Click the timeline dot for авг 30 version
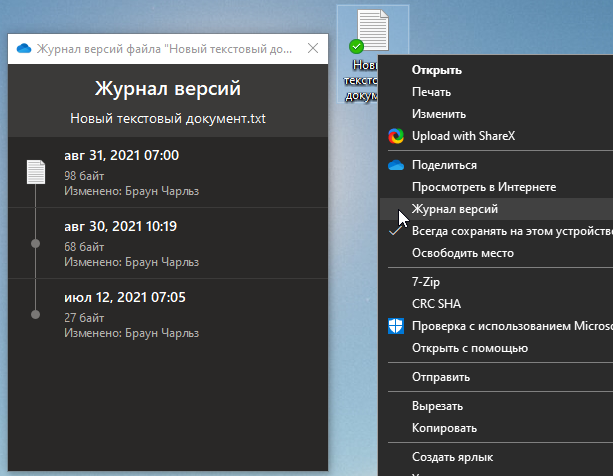 [x=36, y=243]
